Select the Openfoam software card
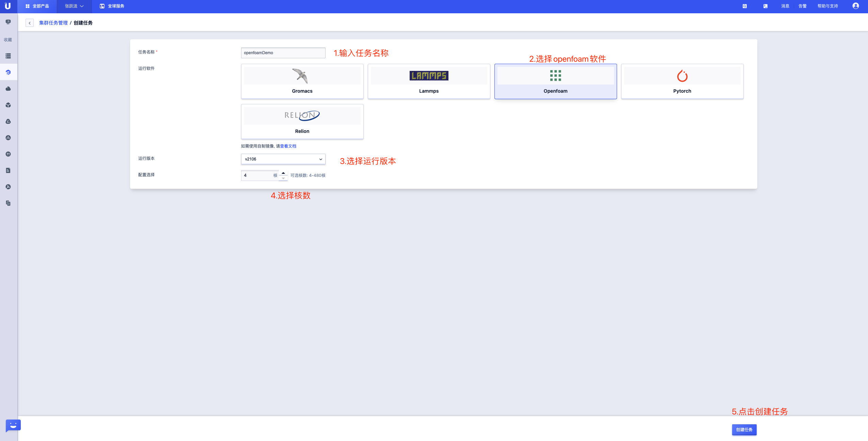 555,81
